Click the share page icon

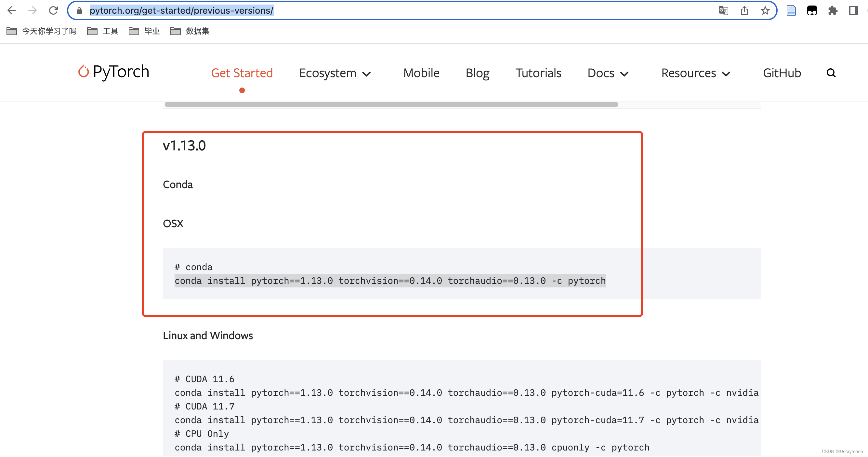pyautogui.click(x=744, y=10)
